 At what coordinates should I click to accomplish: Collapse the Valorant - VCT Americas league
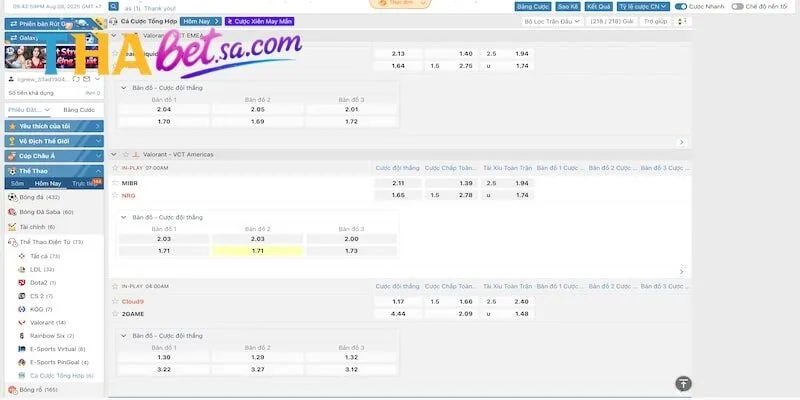pos(114,155)
